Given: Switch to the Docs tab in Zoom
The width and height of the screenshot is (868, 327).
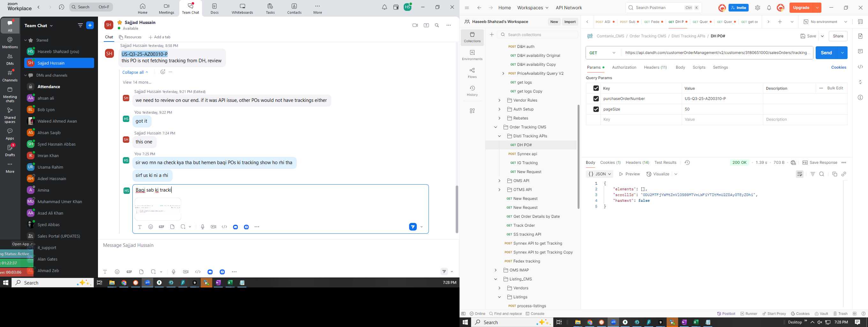Looking at the screenshot, I should (x=215, y=9).
